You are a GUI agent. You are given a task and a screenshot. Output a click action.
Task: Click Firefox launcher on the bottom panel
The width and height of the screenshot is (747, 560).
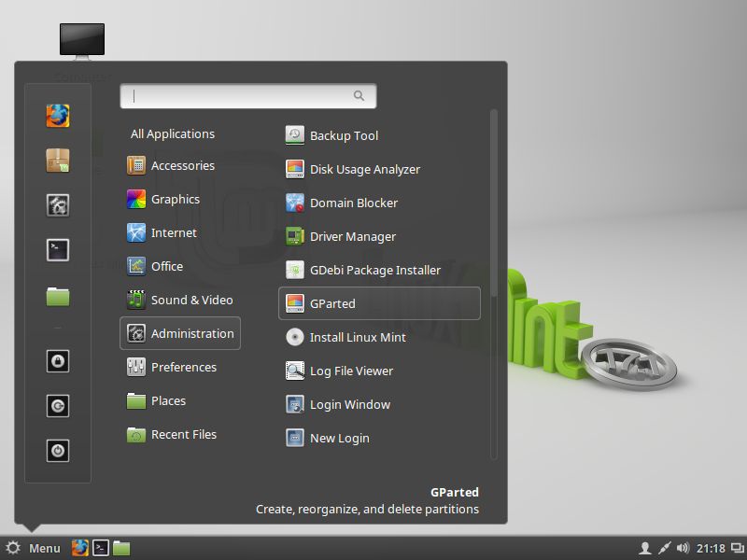pyautogui.click(x=79, y=548)
